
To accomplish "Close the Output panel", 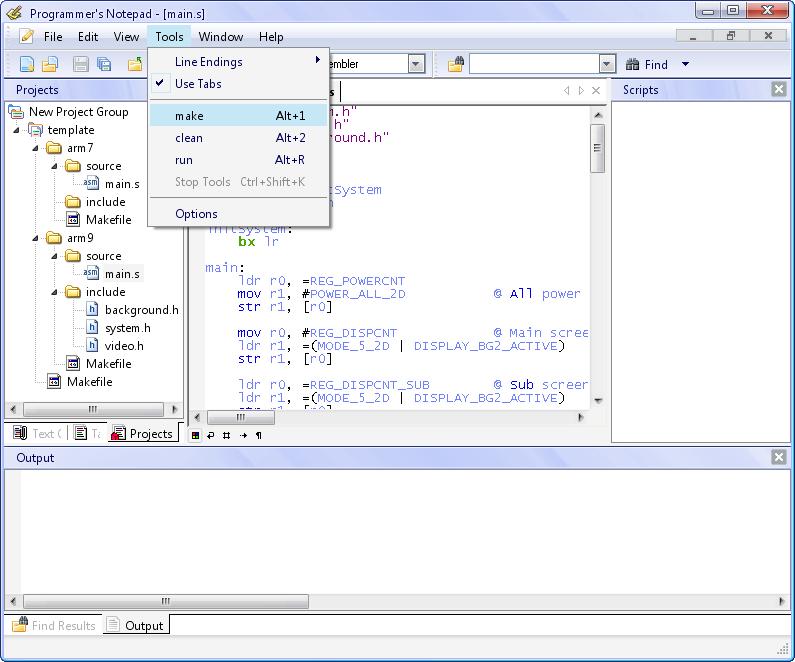I will point(779,457).
